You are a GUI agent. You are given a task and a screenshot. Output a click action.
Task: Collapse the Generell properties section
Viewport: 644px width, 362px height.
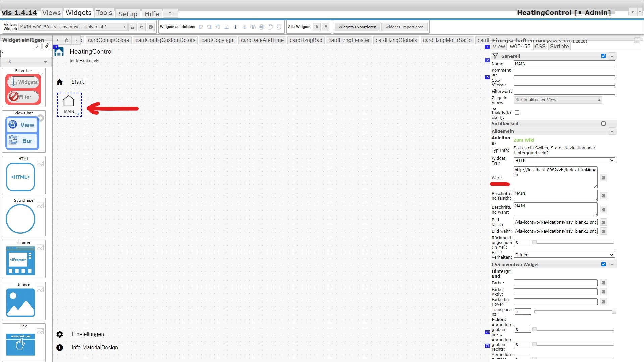tap(613, 56)
